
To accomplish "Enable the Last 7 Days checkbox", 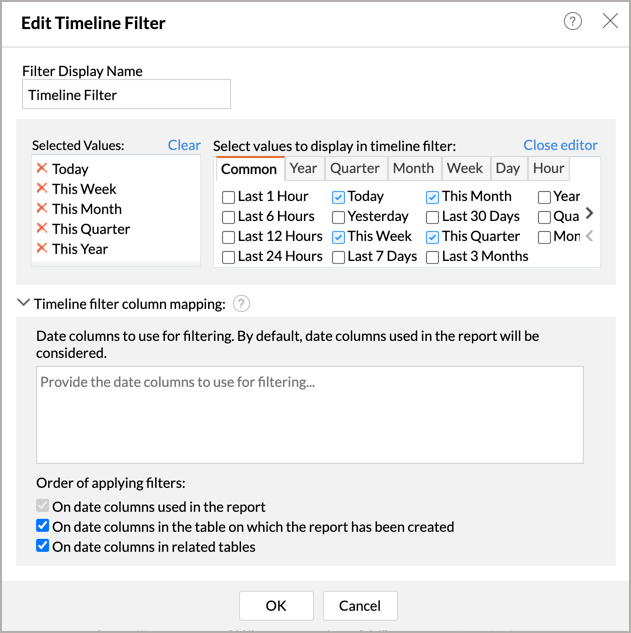I will (x=339, y=257).
